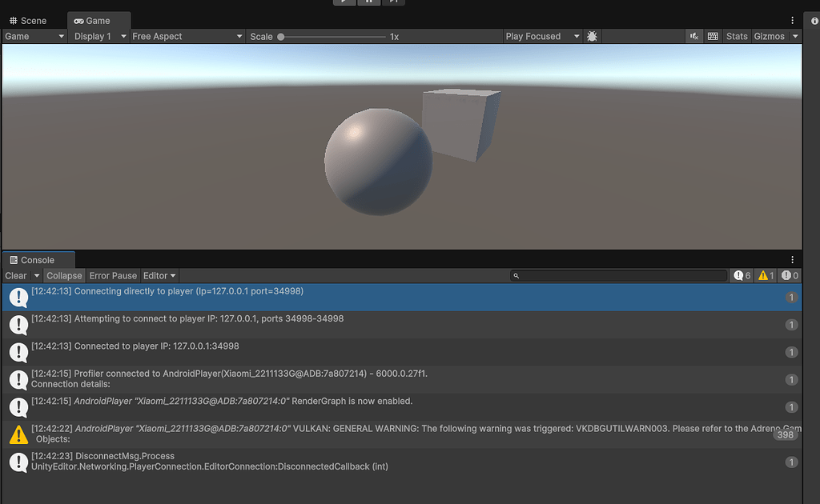
Task: Enable Error Pause in the Console
Action: pyautogui.click(x=112, y=275)
